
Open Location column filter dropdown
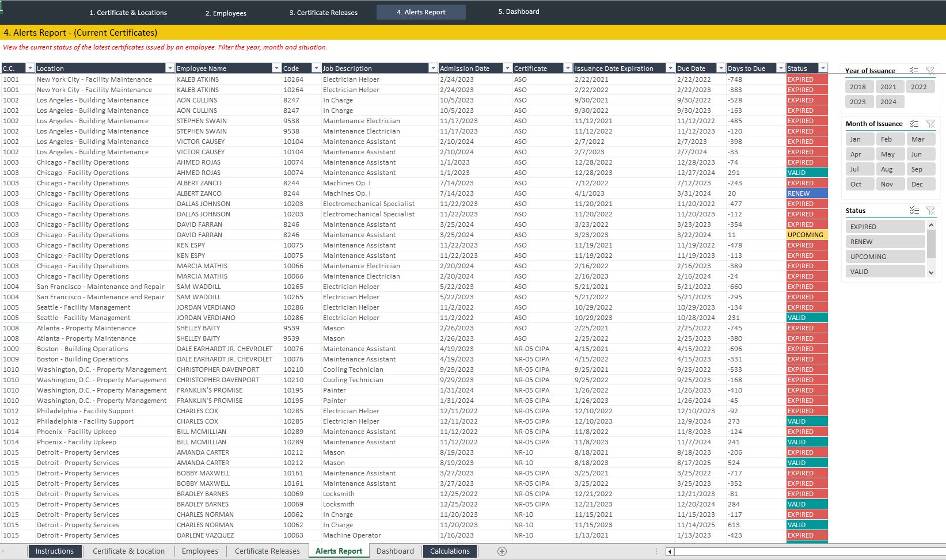click(x=169, y=68)
